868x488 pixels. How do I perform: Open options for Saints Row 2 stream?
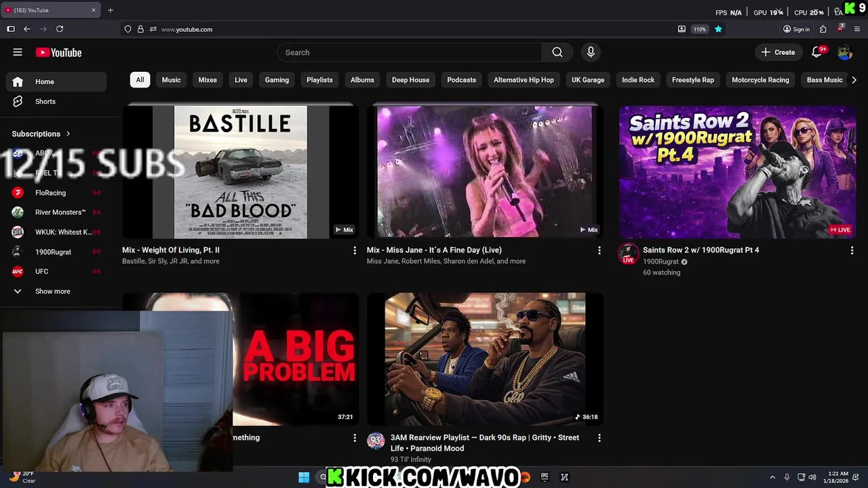point(852,251)
